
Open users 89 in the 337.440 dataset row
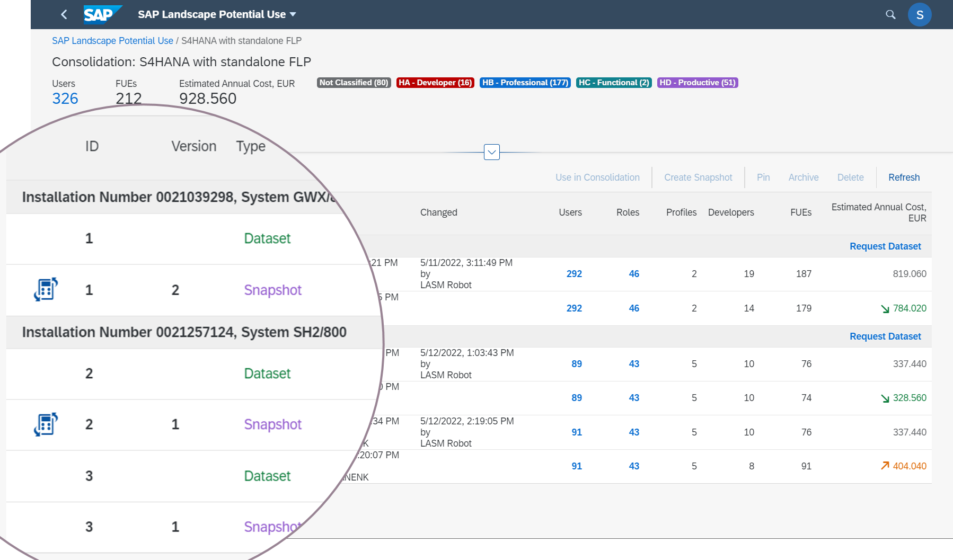tap(577, 364)
